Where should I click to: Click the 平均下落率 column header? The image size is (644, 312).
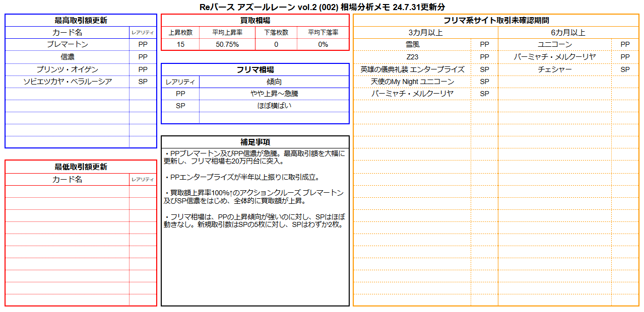point(323,32)
